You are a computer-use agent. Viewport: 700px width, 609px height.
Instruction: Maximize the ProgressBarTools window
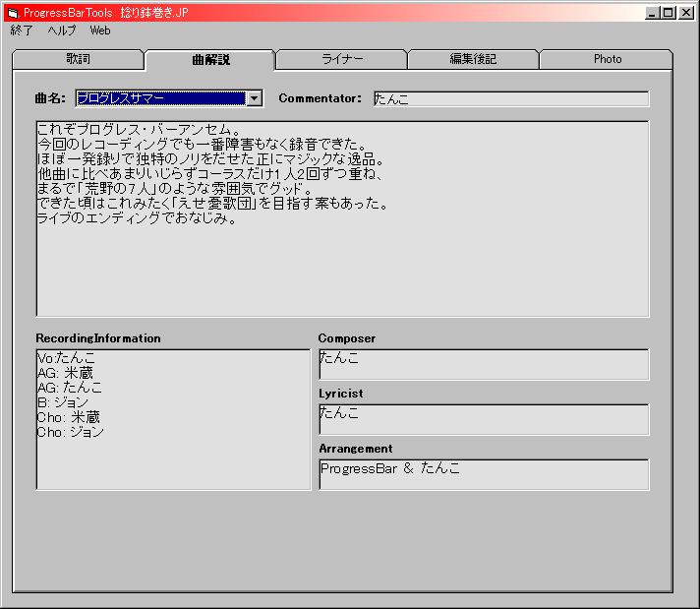pos(669,13)
